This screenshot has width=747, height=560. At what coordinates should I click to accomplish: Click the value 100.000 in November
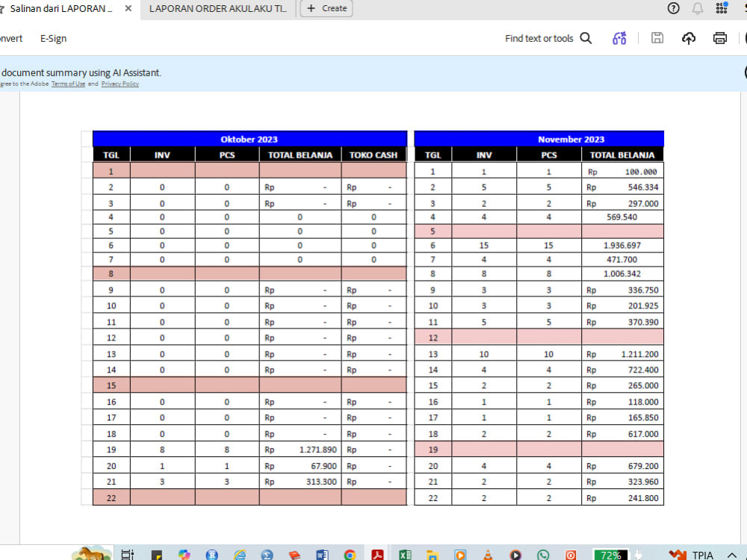pos(641,172)
